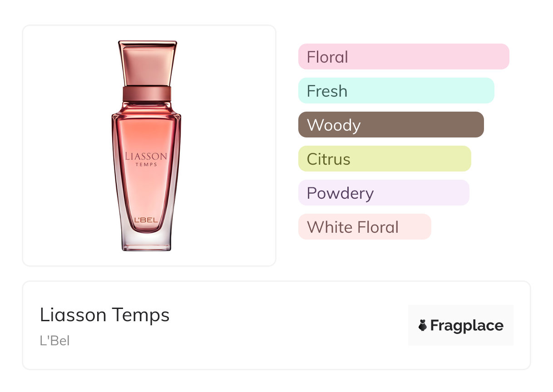Click the LIASSON lettering on the bottle
Screen dimensions: 553x392
pos(146,157)
